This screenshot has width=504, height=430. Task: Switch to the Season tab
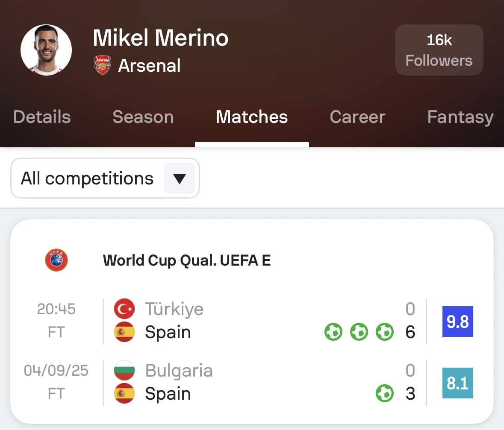coord(143,117)
